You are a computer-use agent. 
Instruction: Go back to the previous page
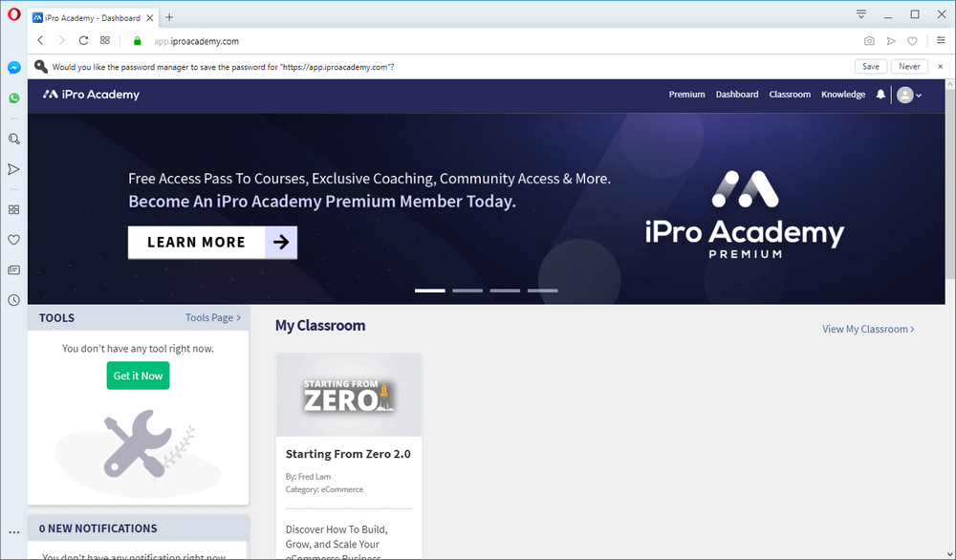(x=41, y=41)
